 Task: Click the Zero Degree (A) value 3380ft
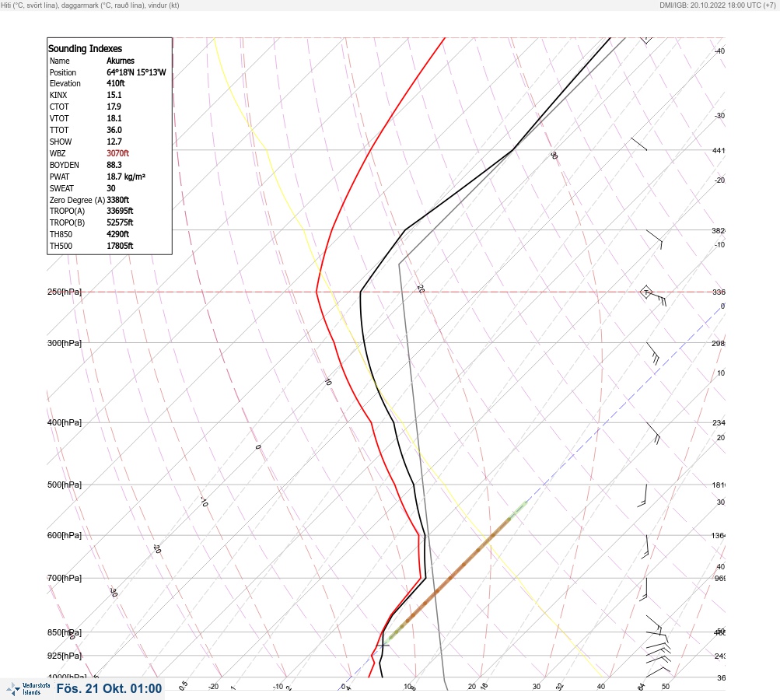point(118,200)
